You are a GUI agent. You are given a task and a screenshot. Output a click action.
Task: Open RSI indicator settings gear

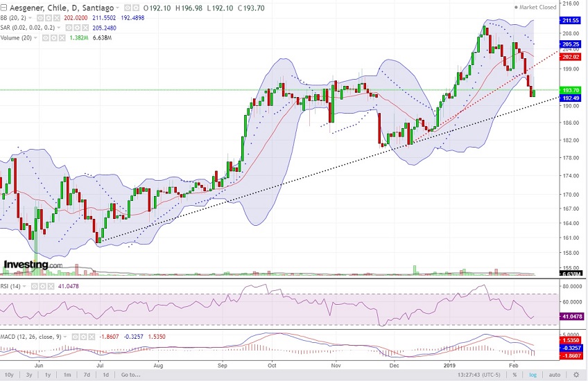click(x=43, y=286)
